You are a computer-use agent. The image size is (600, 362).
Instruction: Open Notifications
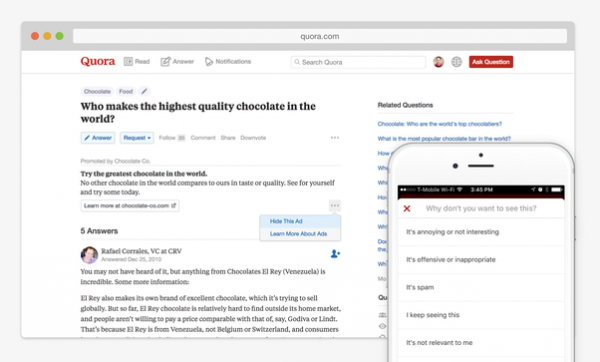tap(228, 62)
